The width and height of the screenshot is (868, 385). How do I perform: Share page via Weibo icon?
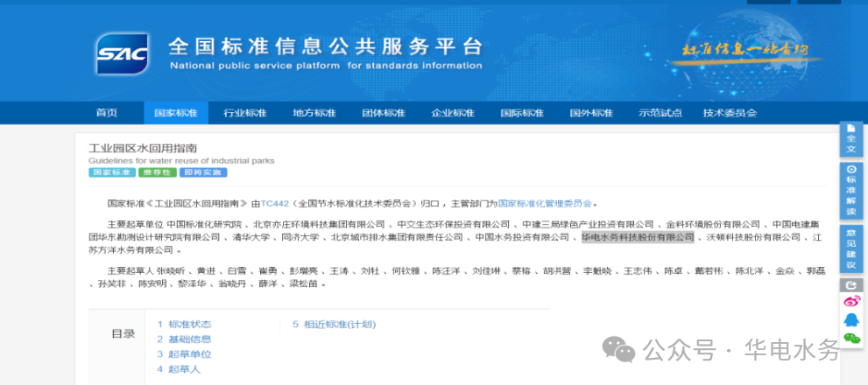tap(851, 302)
